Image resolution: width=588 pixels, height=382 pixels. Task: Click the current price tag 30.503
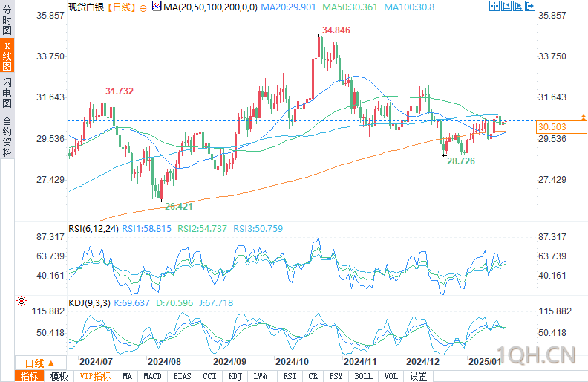[561, 127]
